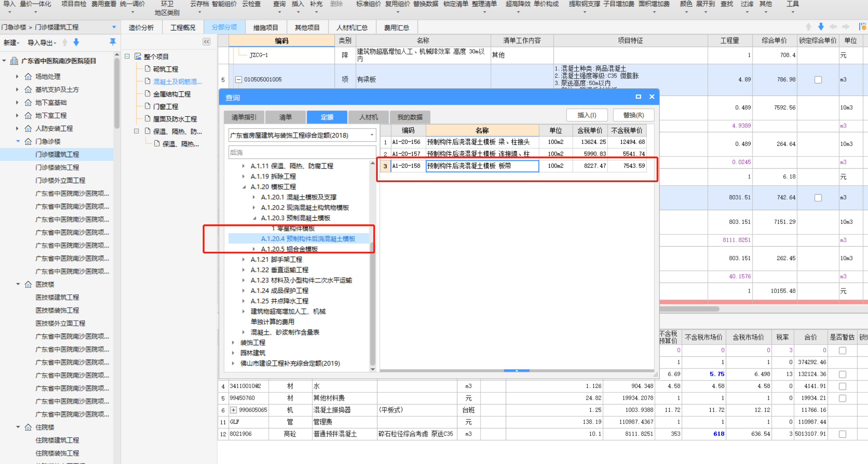Tick 是否暂估 checkbox in row with 合价 0
868x464 pixels.
coord(842,350)
